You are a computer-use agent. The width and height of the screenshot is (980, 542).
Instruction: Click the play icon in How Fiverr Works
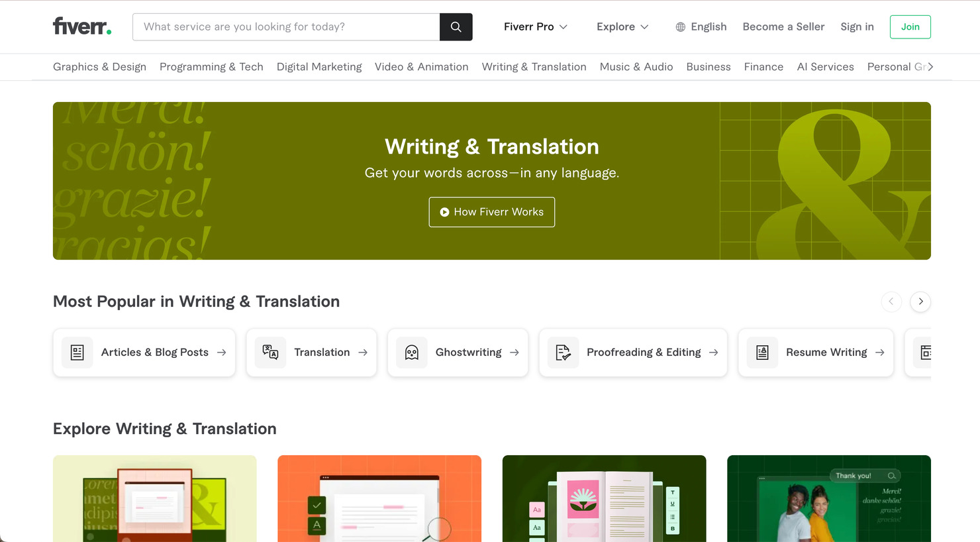coord(445,212)
